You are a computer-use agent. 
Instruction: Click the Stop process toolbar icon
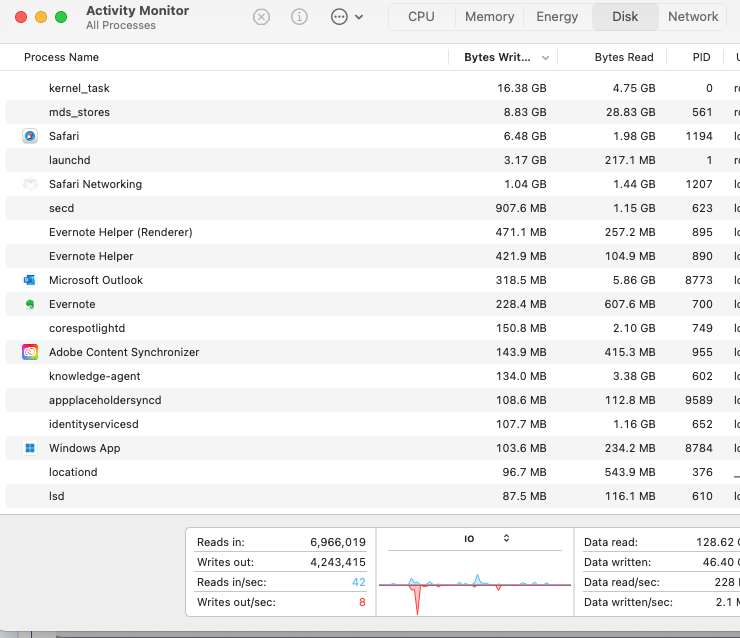point(261,17)
